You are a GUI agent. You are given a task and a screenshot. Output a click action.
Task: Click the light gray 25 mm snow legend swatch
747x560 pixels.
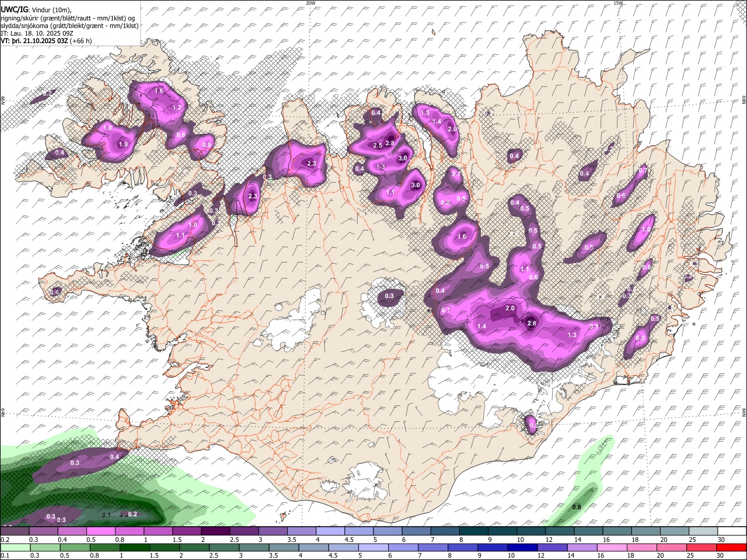(703, 531)
